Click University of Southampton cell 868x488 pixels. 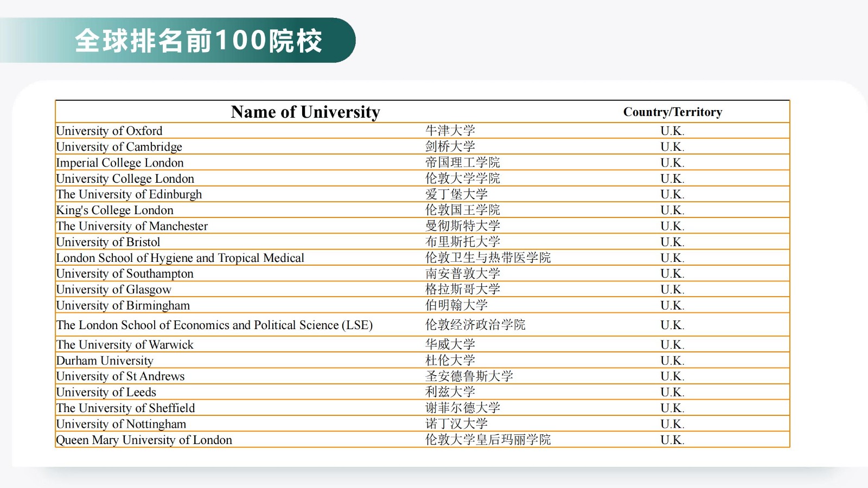pyautogui.click(x=125, y=273)
